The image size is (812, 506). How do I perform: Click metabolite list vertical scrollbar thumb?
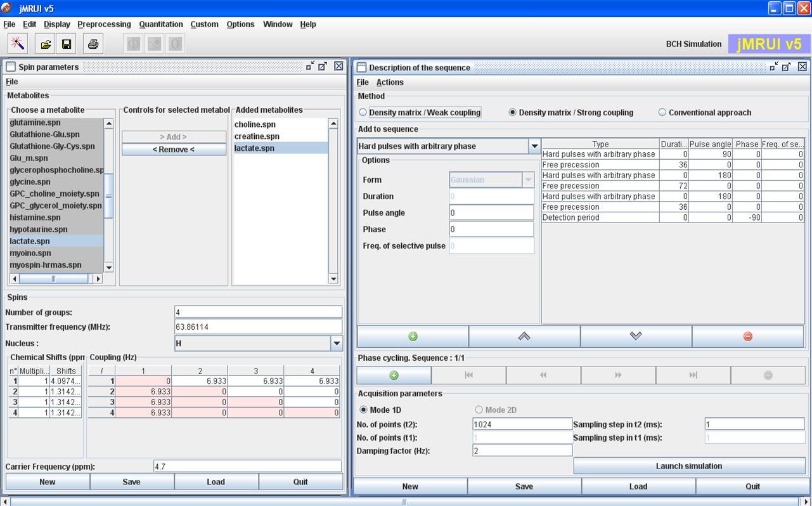108,196
